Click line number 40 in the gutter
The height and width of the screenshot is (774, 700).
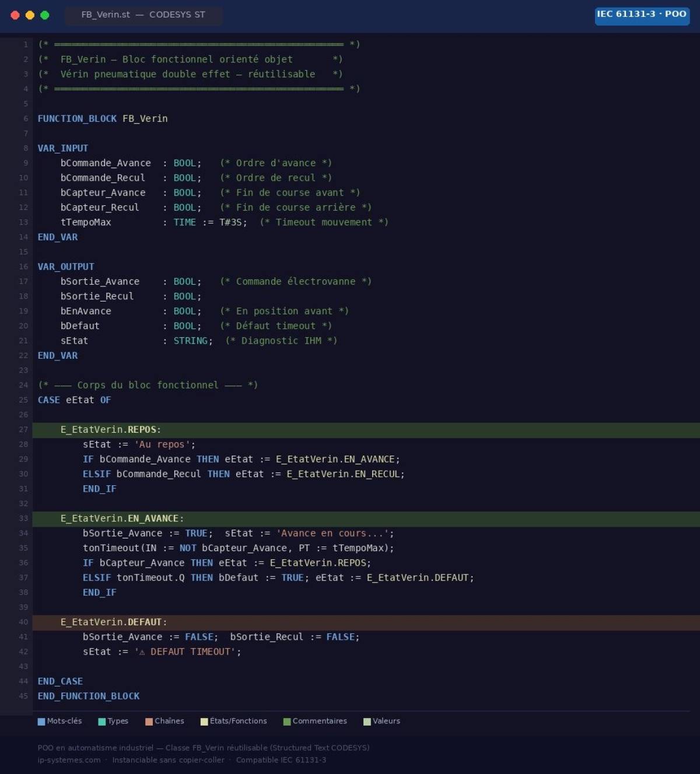click(x=23, y=622)
